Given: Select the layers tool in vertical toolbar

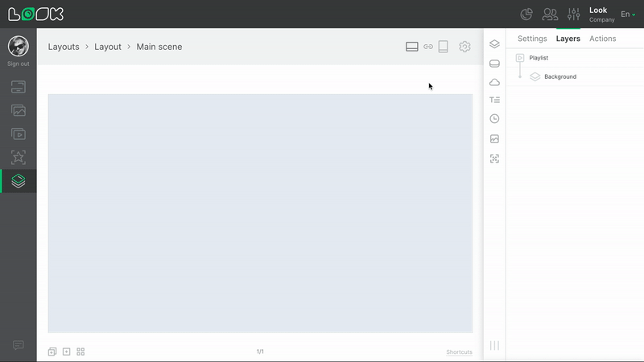Looking at the screenshot, I should point(494,44).
